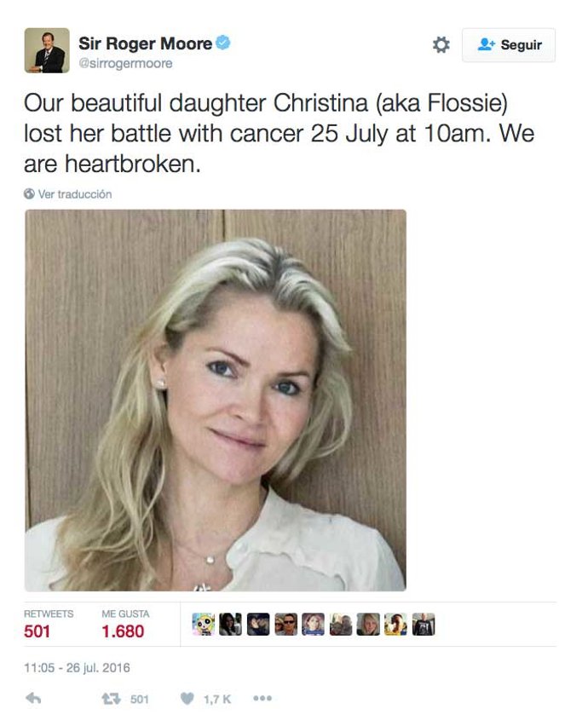Click the @sirrogermoore handle
588x726 pixels.
(x=125, y=64)
